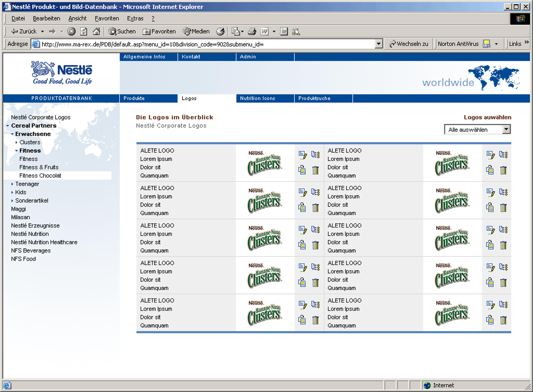The width and height of the screenshot is (533, 392).
Task: Refresh the page with the reload icon
Action: [84, 31]
